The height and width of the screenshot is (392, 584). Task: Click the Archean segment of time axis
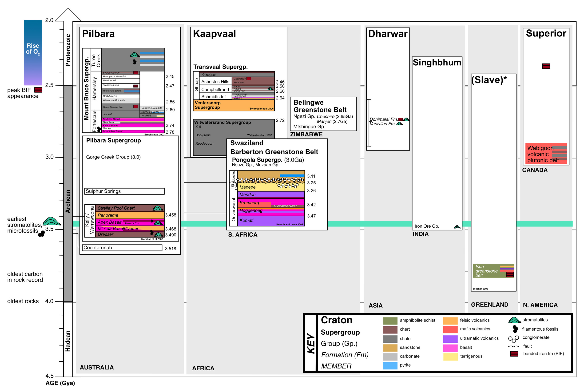[x=68, y=194]
